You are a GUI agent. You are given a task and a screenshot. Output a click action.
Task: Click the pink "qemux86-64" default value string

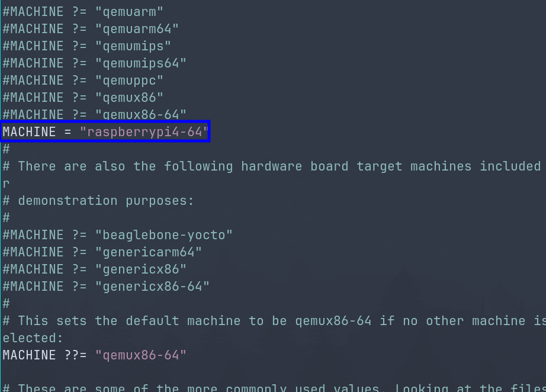[x=141, y=355]
